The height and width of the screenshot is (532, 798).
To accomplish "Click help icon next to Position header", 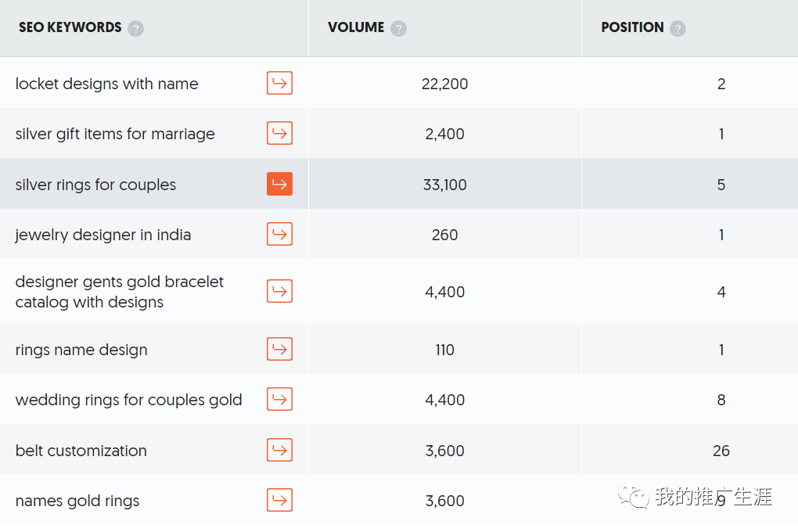I will (x=678, y=29).
